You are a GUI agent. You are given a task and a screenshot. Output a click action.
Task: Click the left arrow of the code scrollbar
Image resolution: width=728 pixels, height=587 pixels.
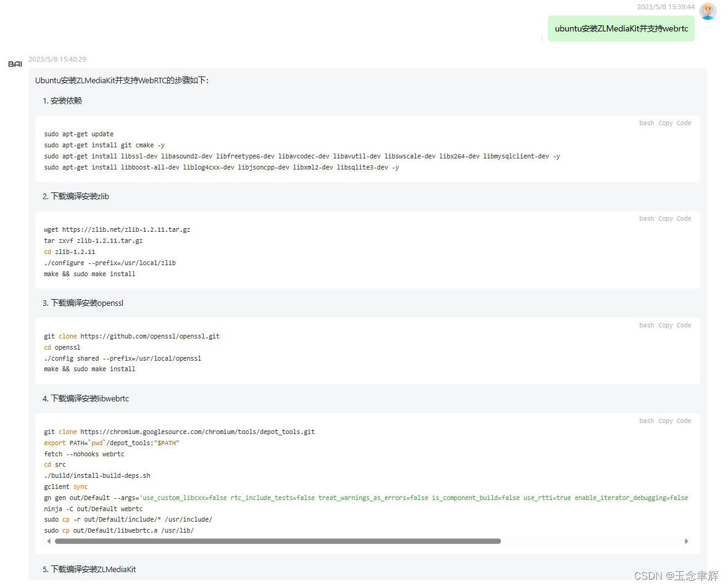(49, 541)
